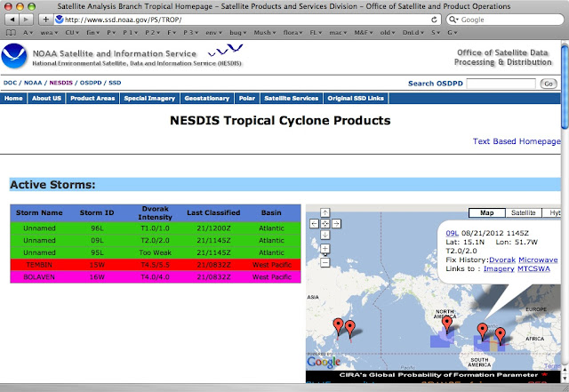Reload the page with the refresh icon
Viewport: 569px width, 392px height.
(x=434, y=20)
